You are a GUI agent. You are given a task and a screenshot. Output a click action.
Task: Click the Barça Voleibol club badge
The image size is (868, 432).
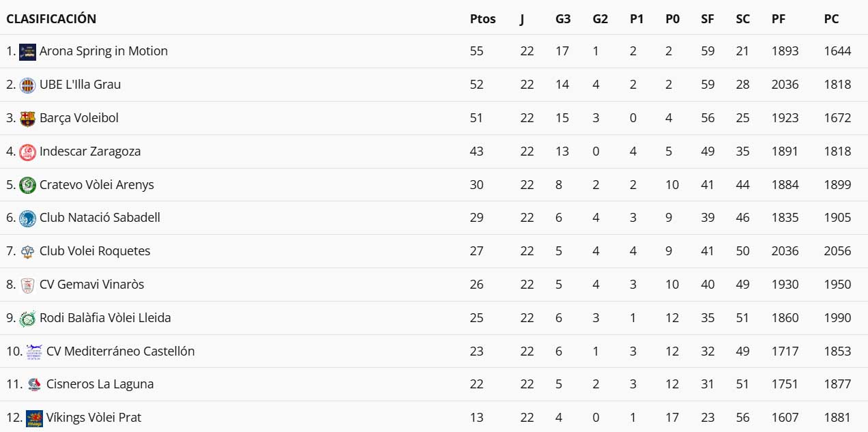coord(27,119)
